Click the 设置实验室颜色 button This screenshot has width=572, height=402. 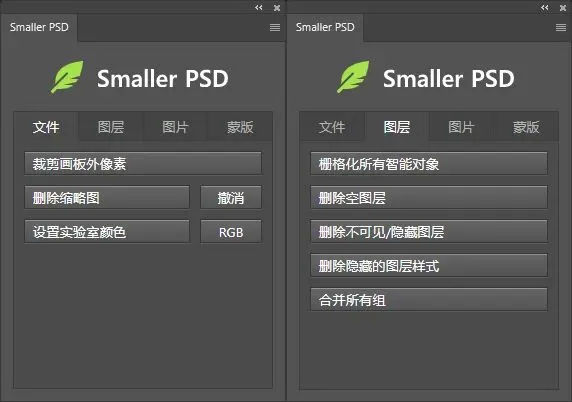click(x=107, y=231)
